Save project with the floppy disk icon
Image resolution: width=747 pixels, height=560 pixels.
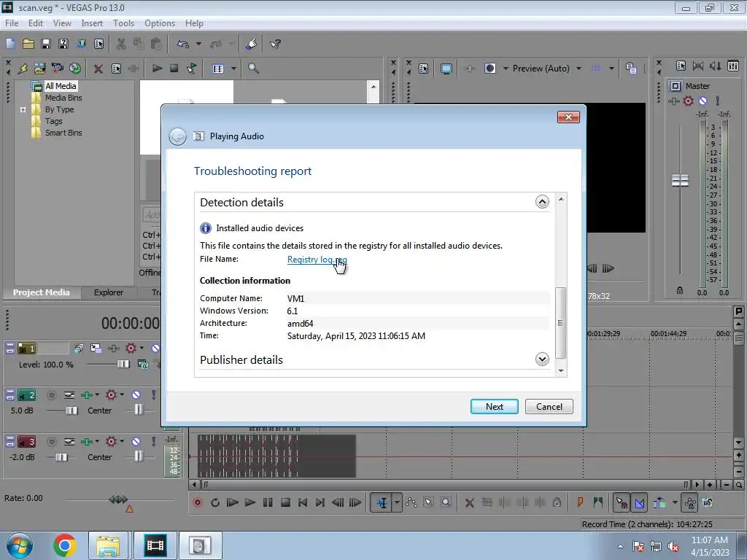[46, 44]
